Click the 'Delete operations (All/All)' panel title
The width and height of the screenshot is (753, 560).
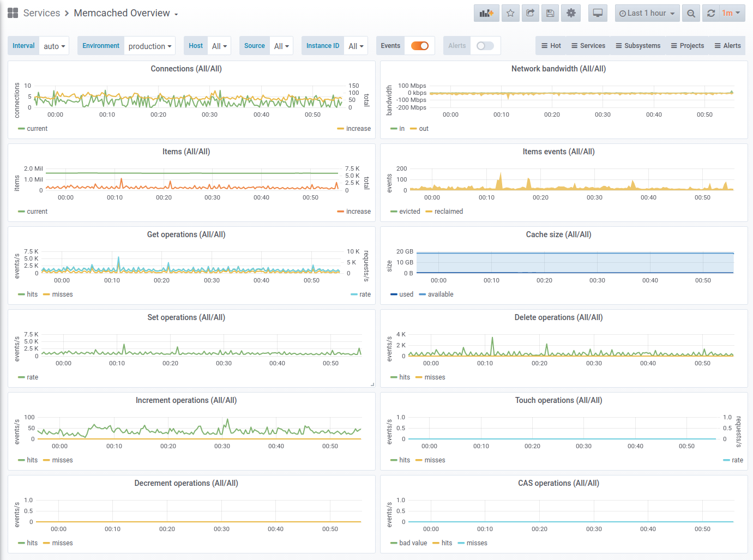click(558, 317)
